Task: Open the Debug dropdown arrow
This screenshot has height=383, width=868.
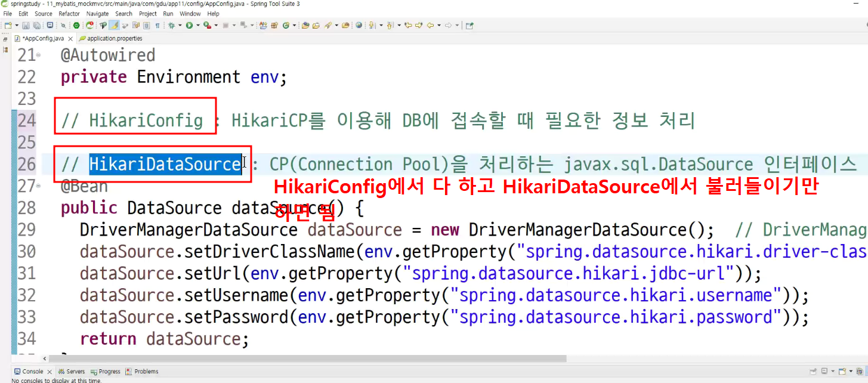Action: [x=180, y=26]
